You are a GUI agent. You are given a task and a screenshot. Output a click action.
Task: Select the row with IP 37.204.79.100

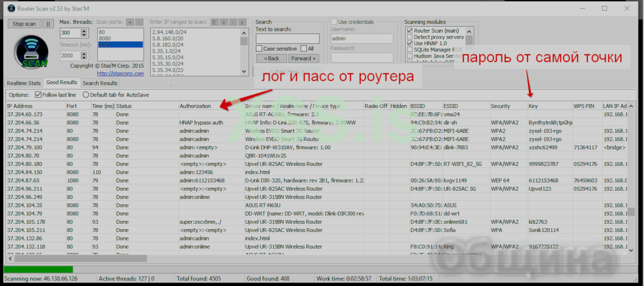pos(316,147)
